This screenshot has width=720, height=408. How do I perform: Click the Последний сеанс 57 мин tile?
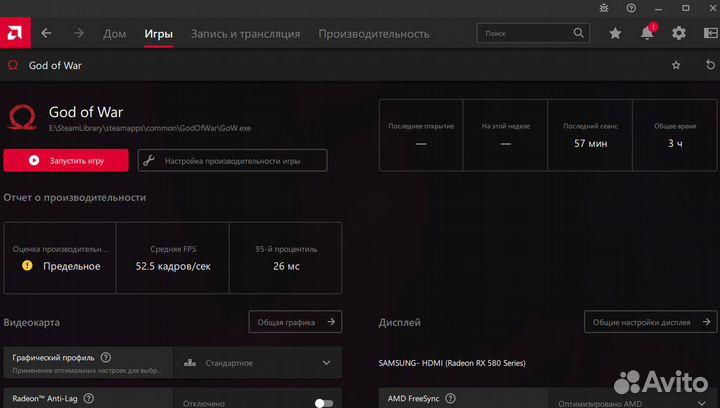(x=590, y=135)
